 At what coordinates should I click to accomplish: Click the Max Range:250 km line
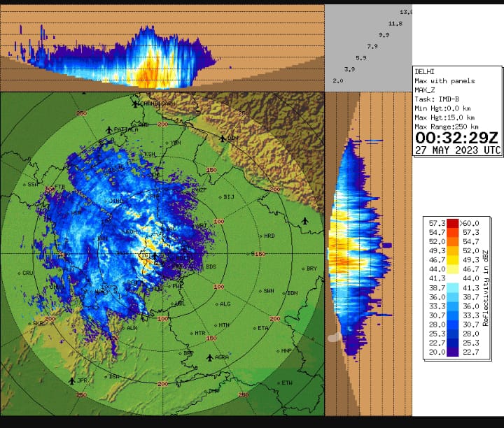pos(447,127)
